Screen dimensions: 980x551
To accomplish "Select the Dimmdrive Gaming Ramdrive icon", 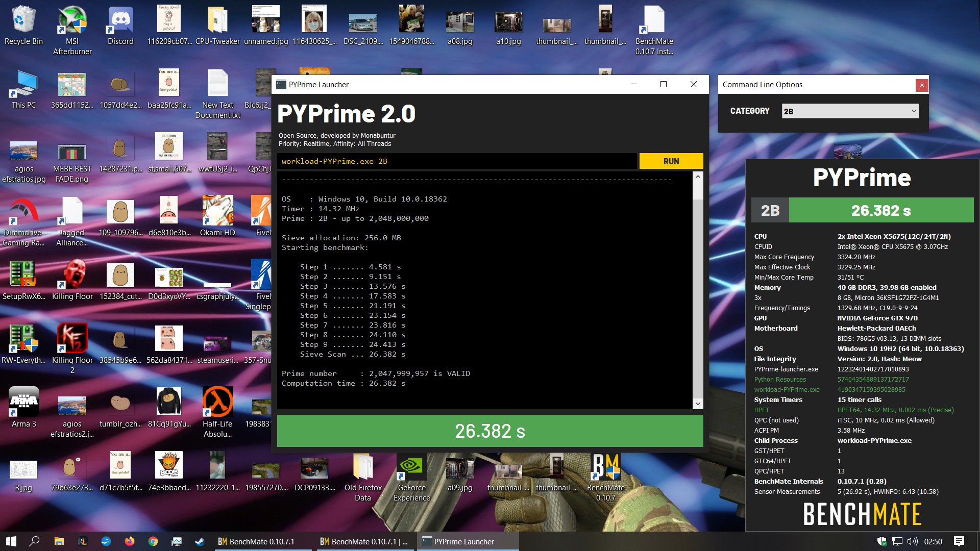I will pyautogui.click(x=23, y=222).
